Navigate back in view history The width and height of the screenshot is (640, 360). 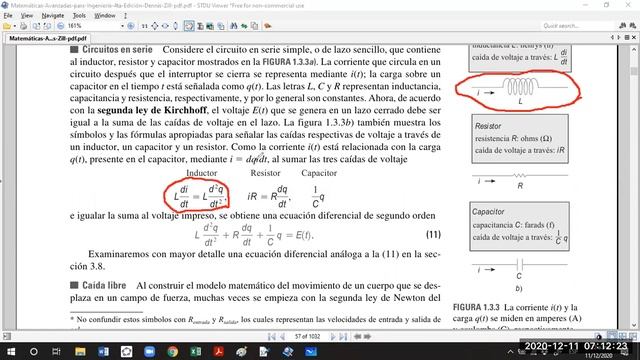358,337
